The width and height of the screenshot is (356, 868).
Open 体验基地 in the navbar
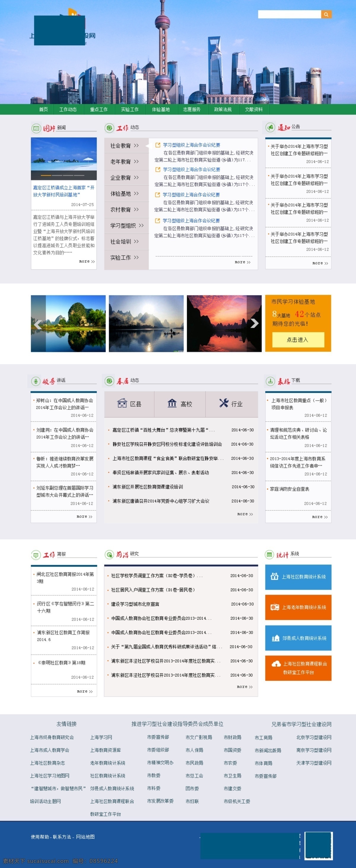pyautogui.click(x=161, y=109)
